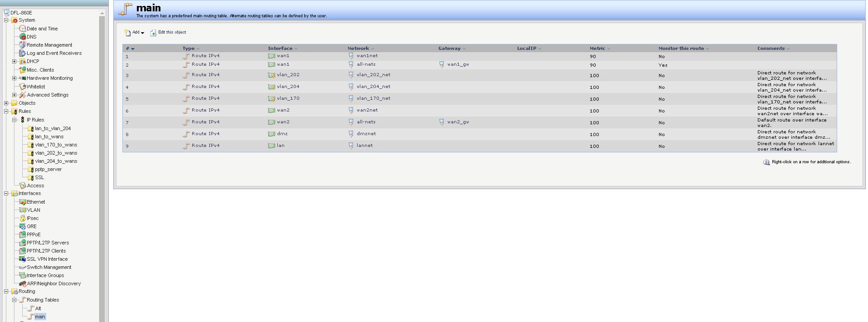Click the DFL-860E root node

pyautogui.click(x=21, y=13)
